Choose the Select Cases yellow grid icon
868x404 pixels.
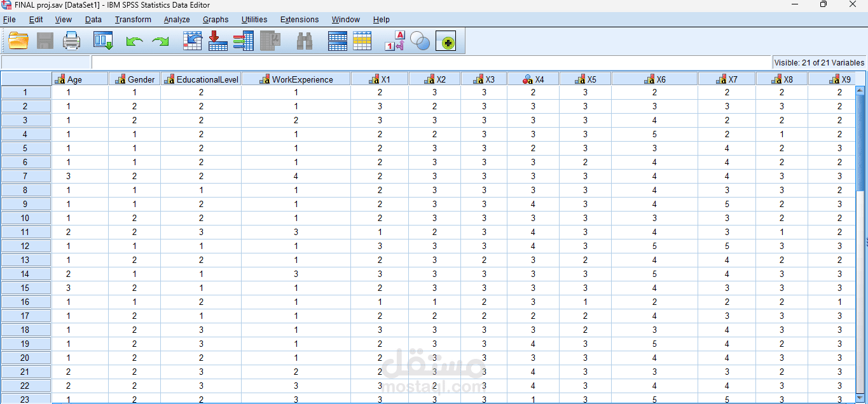tap(362, 41)
